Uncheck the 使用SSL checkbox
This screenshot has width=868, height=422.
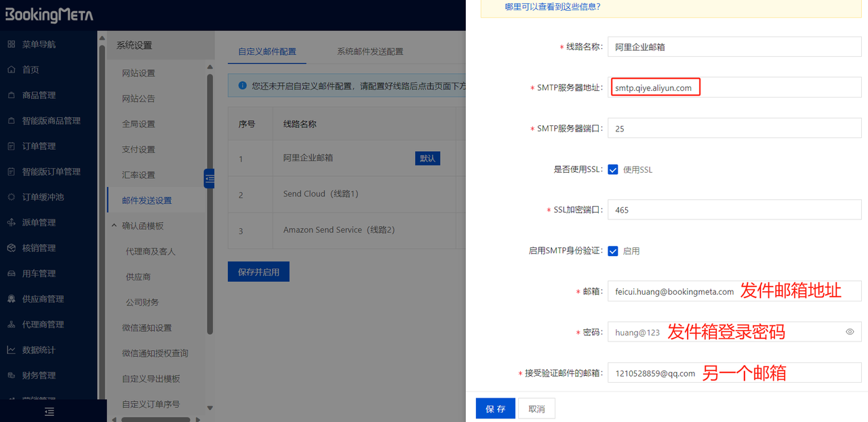click(x=612, y=170)
